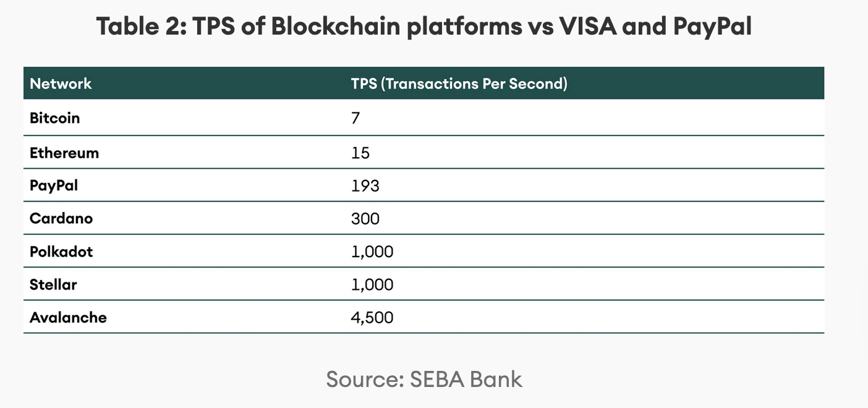This screenshot has height=408, width=868.
Task: Click the Stellar row label
Action: pyautogui.click(x=53, y=284)
